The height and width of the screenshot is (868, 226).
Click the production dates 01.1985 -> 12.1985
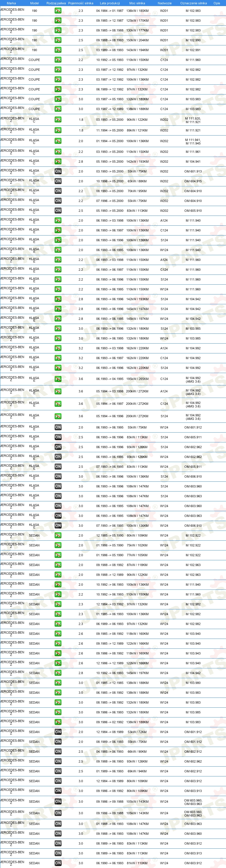(x=110, y=683)
